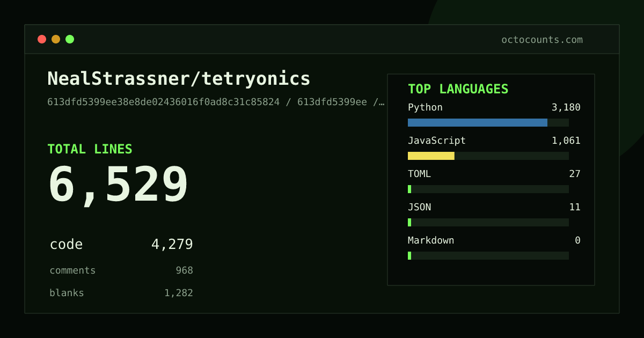
Task: Click the JavaScript count 1,061
Action: (x=566, y=141)
